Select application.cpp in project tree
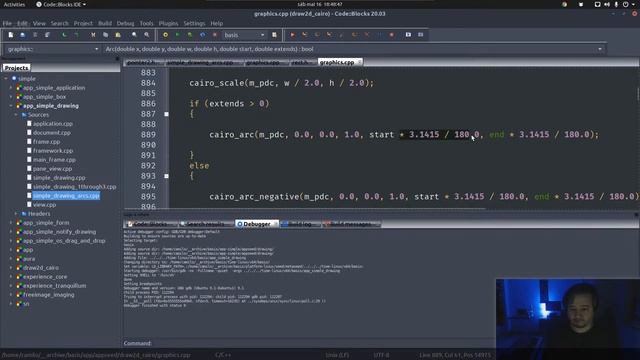Viewport: 640px width, 360px height. tap(53, 124)
